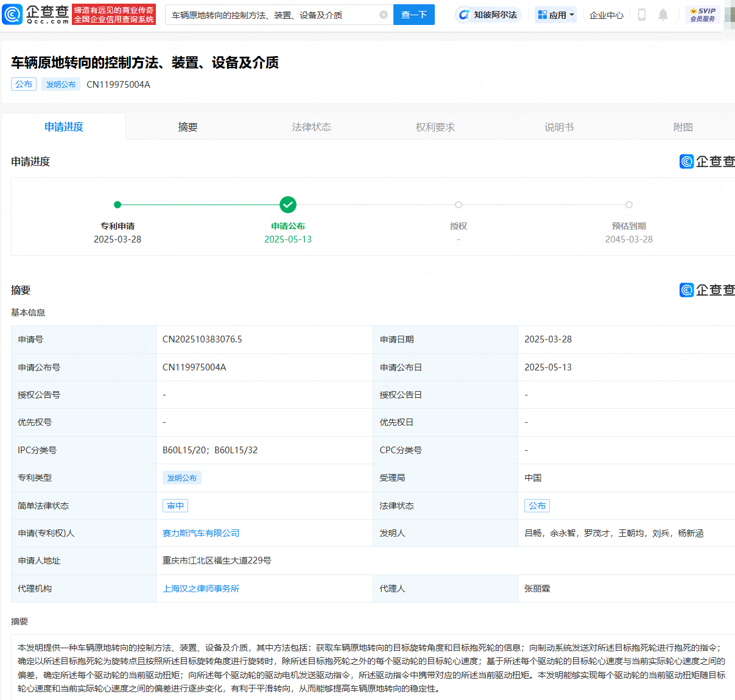Click the estimated expiry date 2045-03-28
Screen dimensions: 735x700
point(629,239)
